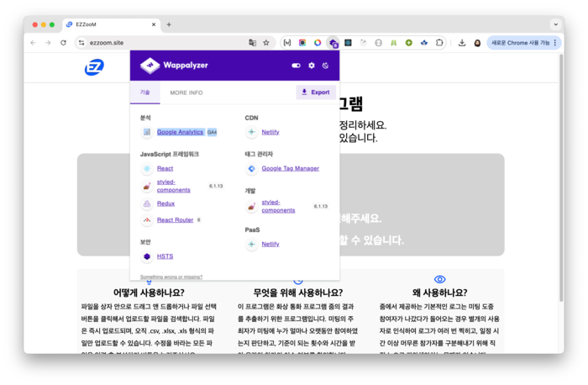Screen dimensions: 588x385
Task: Translate this page icon
Action: pyautogui.click(x=252, y=43)
